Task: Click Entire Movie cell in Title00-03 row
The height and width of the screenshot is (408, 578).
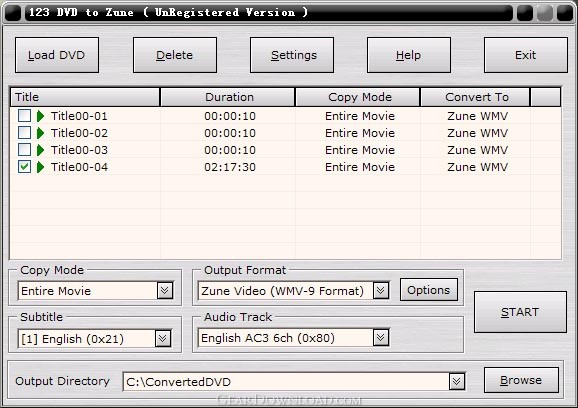Action: 360,150
